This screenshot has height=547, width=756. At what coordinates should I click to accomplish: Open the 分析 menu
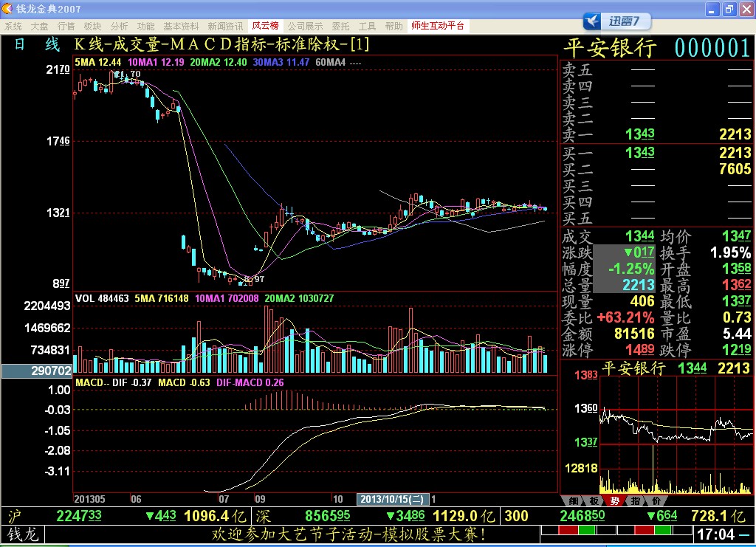[119, 26]
